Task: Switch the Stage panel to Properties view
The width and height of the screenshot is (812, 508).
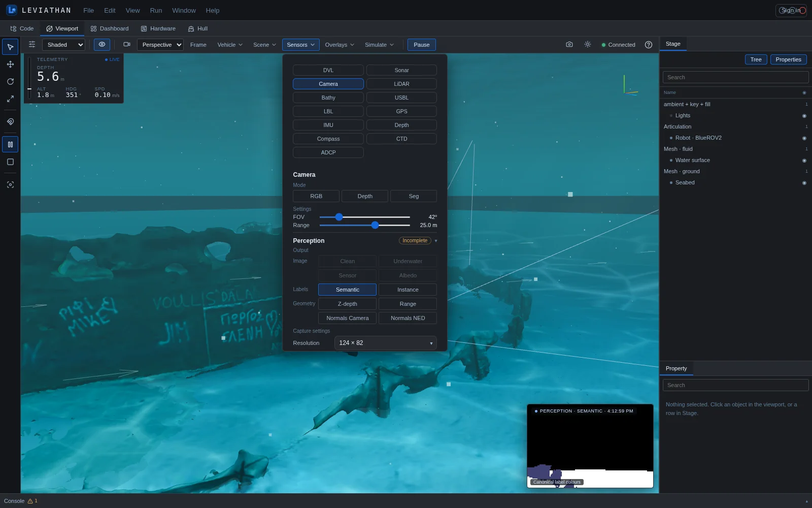Action: [788, 59]
